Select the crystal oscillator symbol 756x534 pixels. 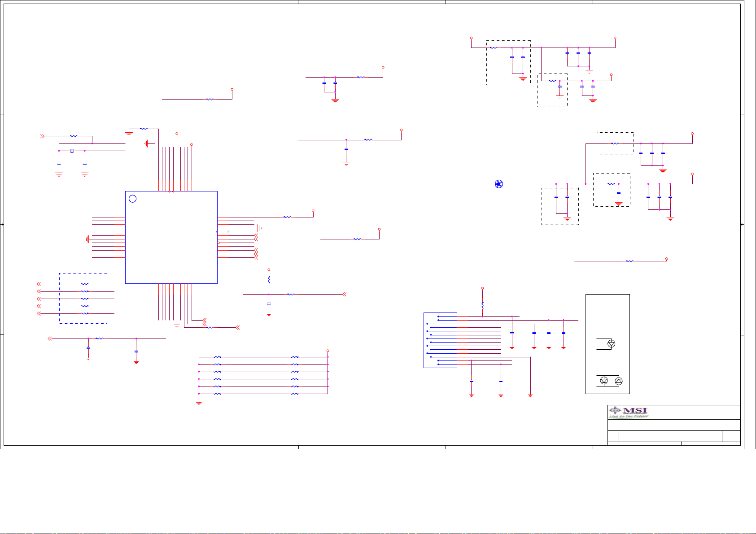(x=72, y=151)
